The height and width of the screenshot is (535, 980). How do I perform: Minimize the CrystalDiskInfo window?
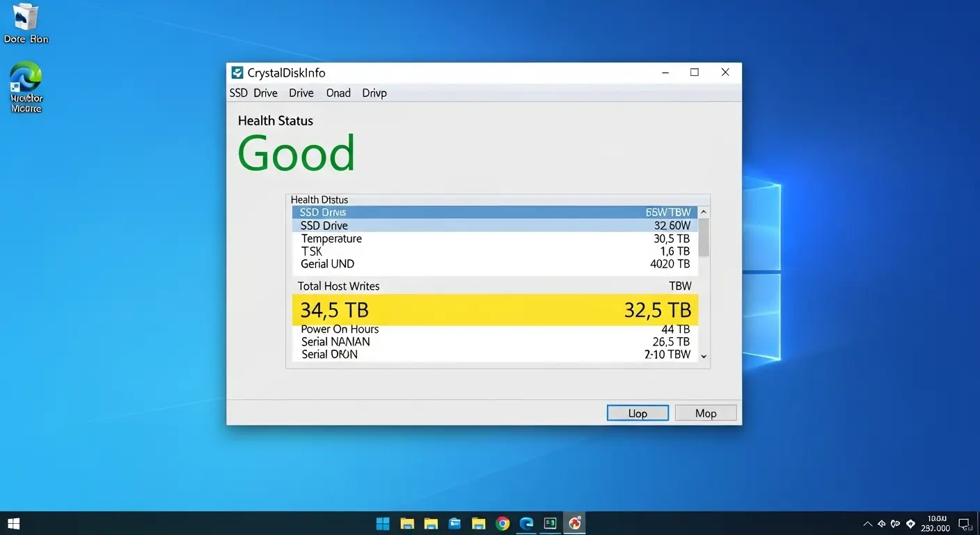(x=665, y=72)
